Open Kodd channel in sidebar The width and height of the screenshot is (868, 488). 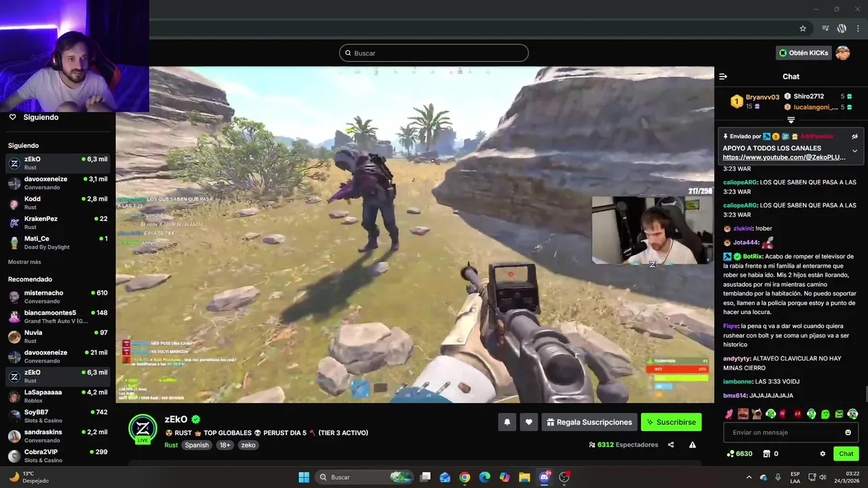pos(58,203)
